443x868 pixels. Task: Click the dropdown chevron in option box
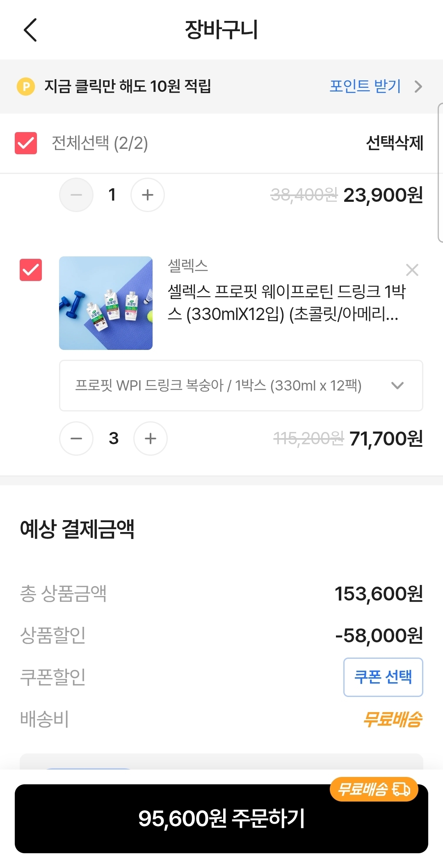[x=397, y=386]
